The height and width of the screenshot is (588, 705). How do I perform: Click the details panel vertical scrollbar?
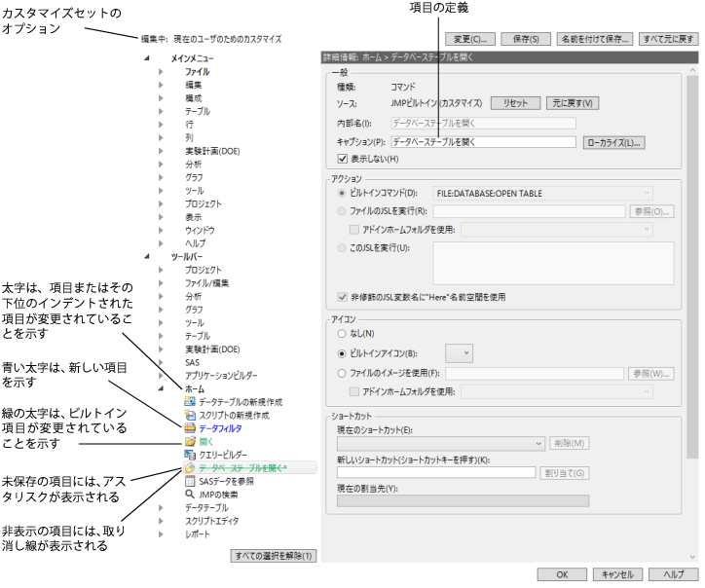pyautogui.click(x=692, y=267)
